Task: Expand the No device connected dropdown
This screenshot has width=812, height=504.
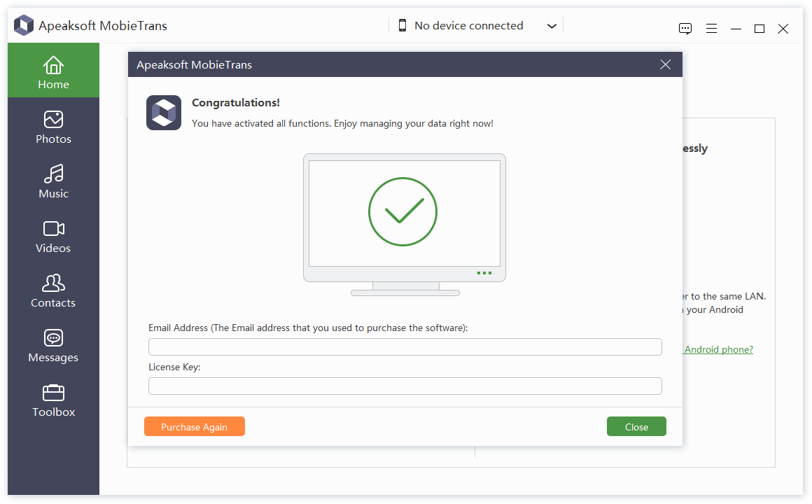Action: [468, 25]
